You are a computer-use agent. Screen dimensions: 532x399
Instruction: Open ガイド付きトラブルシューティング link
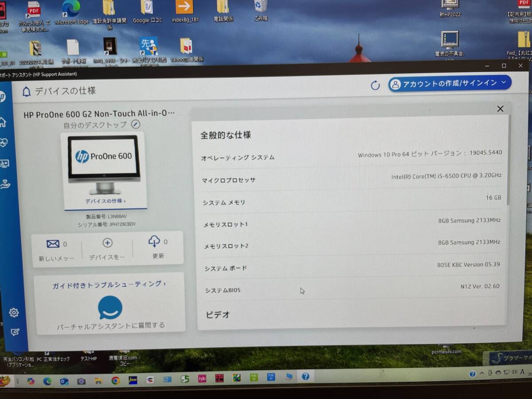(109, 284)
